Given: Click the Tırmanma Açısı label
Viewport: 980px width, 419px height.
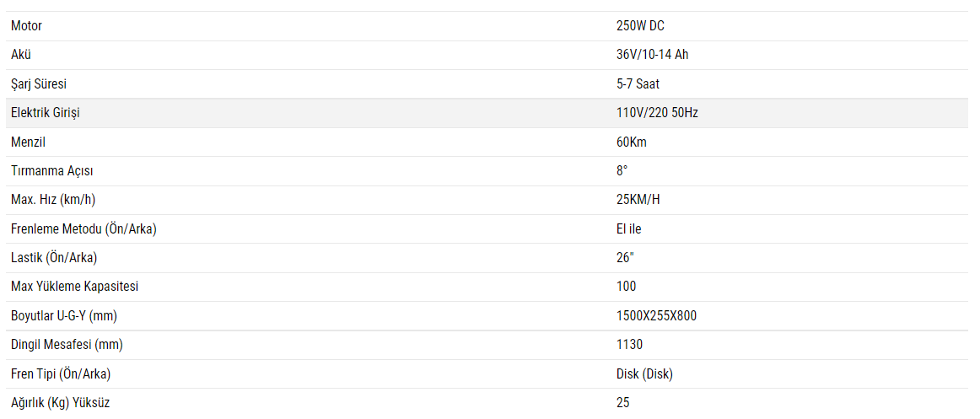Looking at the screenshot, I should point(52,171).
